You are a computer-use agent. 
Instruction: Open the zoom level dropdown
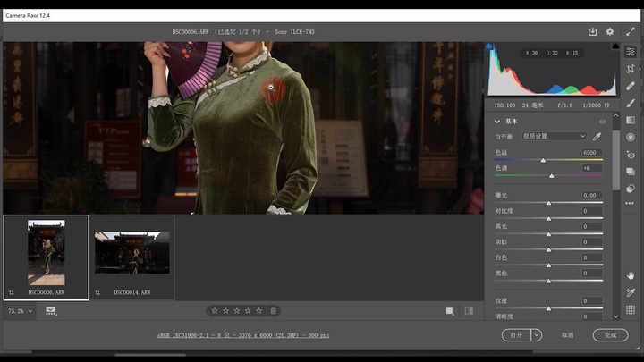tap(30, 311)
